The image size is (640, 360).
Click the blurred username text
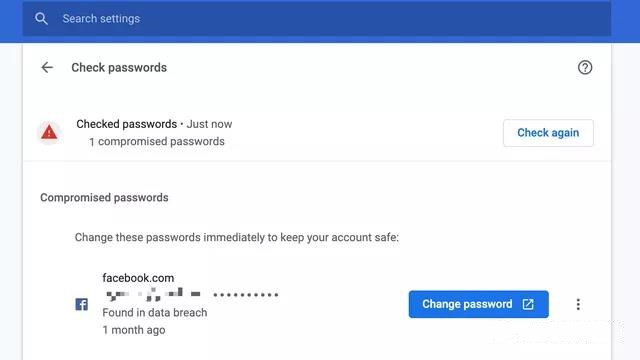pos(153,294)
